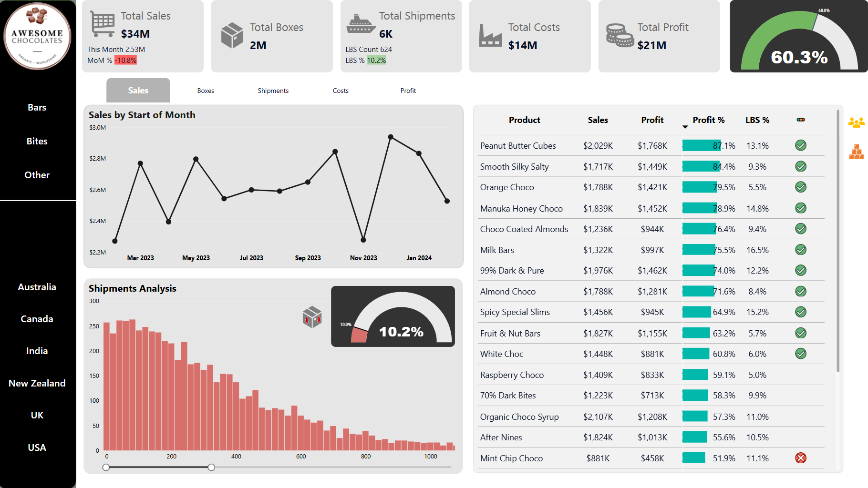Select the Peanut Butter Cubes product name
The width and height of the screenshot is (868, 488).
coord(518,146)
